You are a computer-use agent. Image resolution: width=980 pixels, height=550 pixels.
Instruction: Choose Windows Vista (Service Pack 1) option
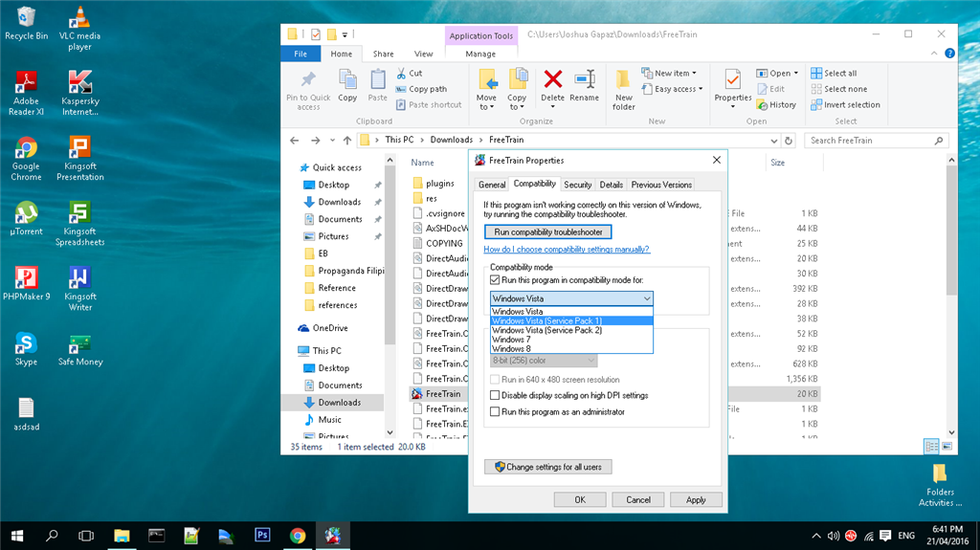click(571, 320)
